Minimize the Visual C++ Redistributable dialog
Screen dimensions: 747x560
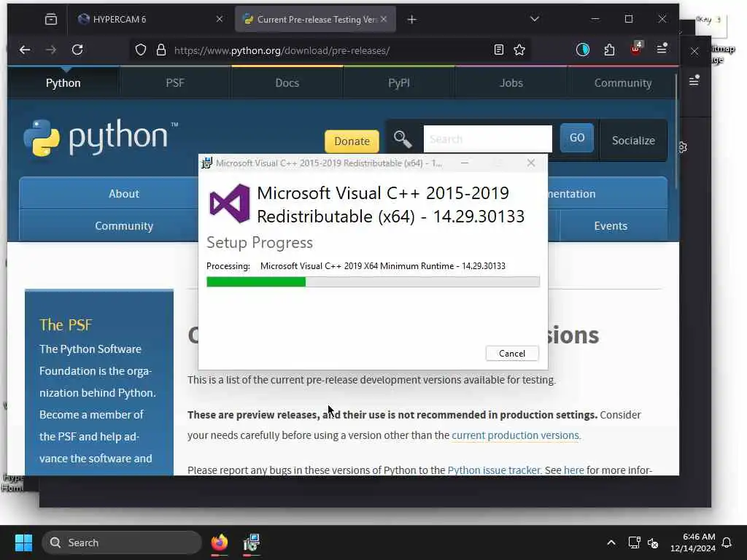[465, 163]
